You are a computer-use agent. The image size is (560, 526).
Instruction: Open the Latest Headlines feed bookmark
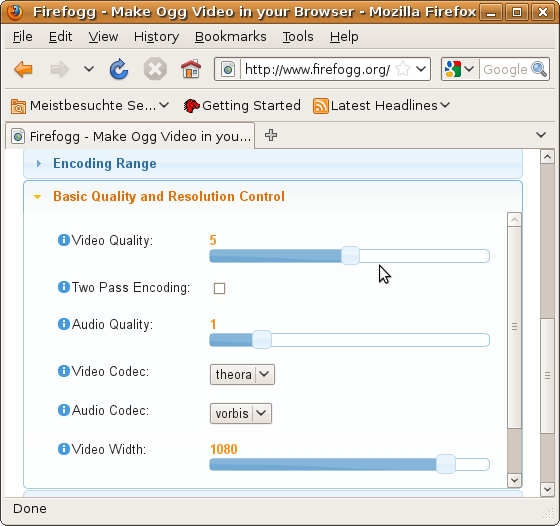click(x=381, y=106)
